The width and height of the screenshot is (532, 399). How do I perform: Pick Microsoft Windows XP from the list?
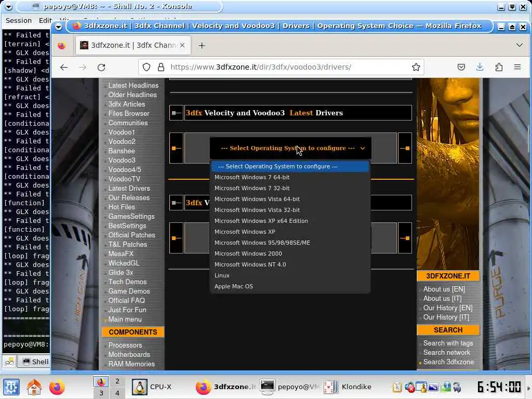(290, 232)
